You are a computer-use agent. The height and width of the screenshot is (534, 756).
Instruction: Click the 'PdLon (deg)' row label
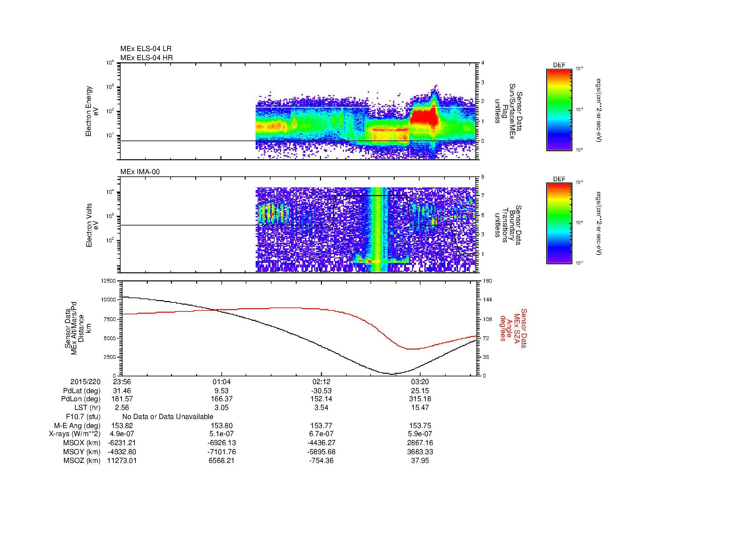81,399
